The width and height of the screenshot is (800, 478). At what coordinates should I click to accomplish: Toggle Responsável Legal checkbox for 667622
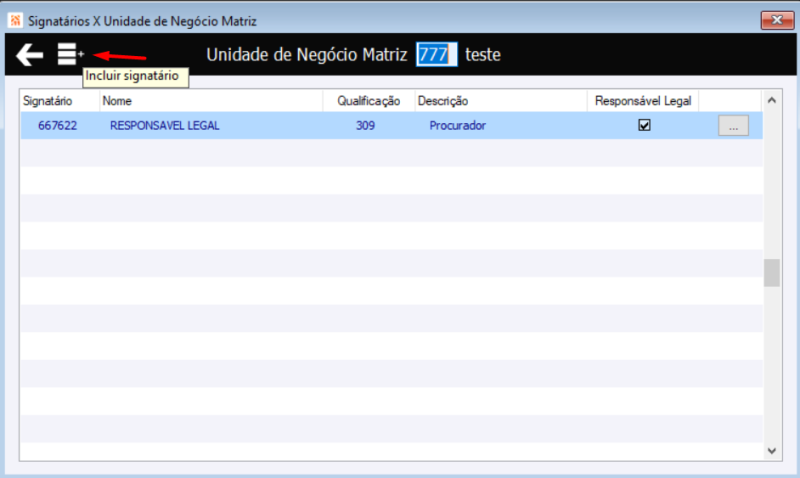[644, 125]
